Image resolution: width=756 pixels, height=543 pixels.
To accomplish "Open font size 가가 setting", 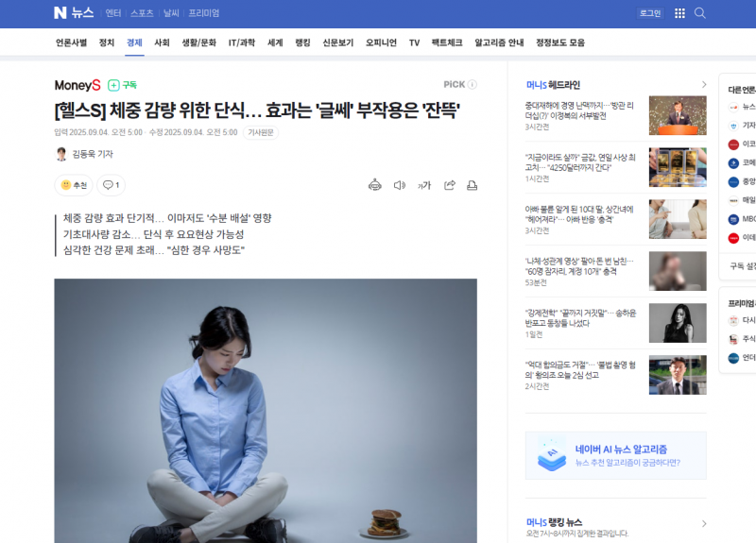I will click(x=423, y=185).
